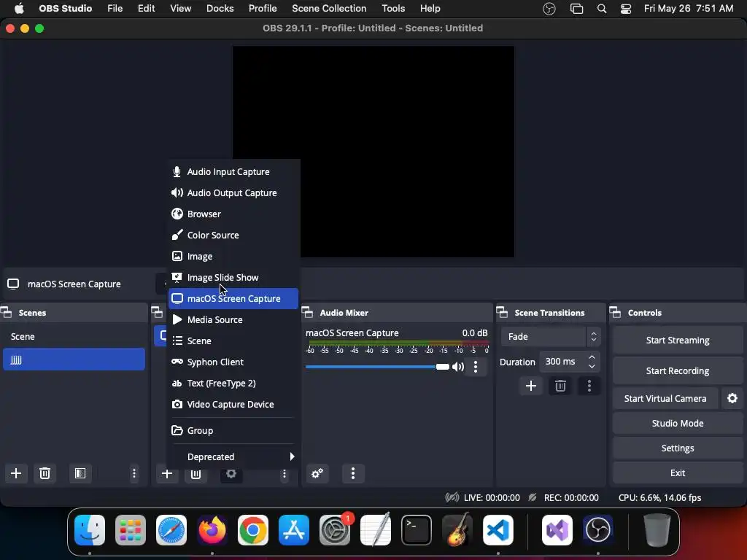
Task: Open the Profile menu
Action: 263,9
